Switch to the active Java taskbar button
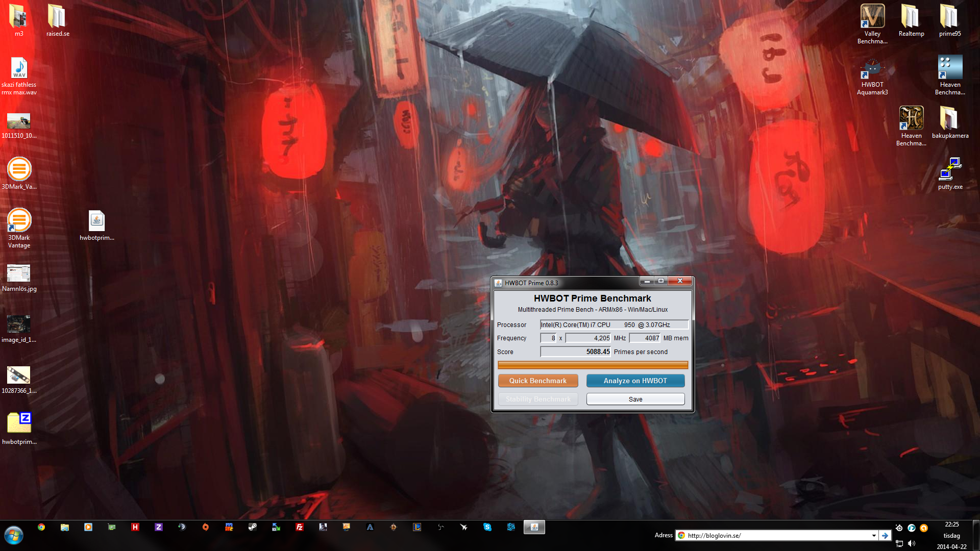The width and height of the screenshot is (980, 551). tap(534, 527)
